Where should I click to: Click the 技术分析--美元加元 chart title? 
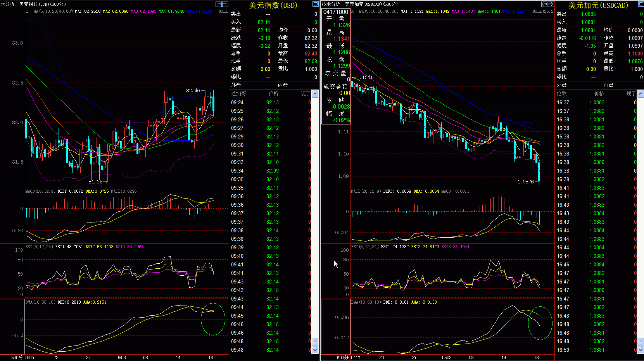coord(360,4)
